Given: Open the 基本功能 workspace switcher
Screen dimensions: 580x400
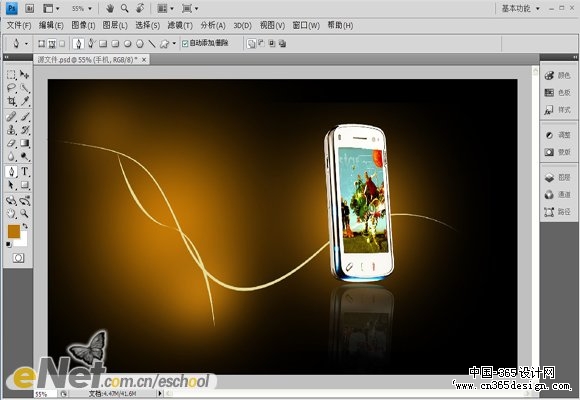Looking at the screenshot, I should click(520, 8).
